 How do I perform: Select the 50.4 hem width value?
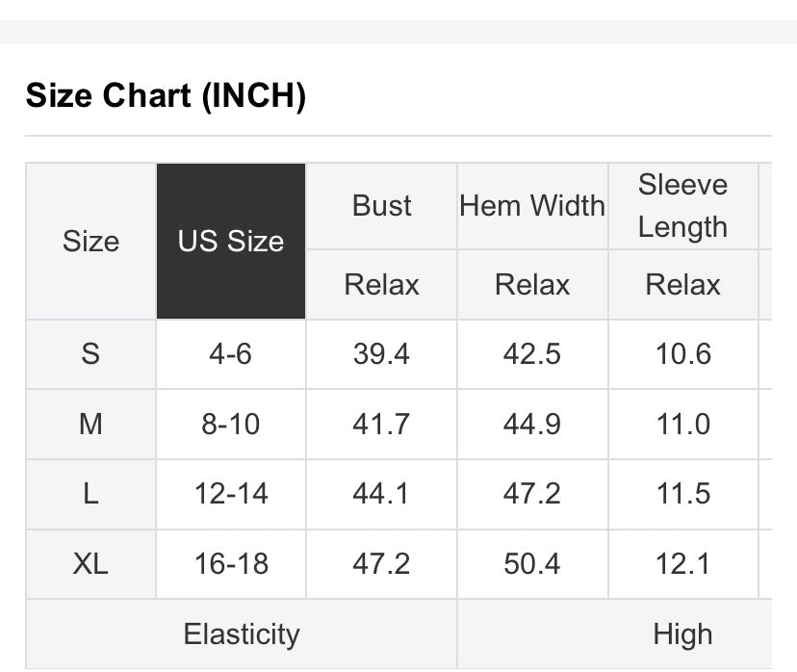(532, 564)
